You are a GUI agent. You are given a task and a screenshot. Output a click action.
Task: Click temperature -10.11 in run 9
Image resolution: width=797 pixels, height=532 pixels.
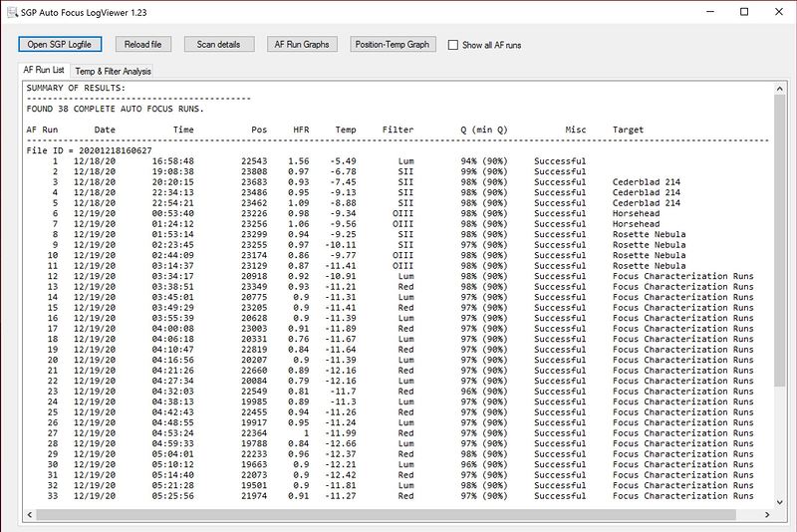341,245
